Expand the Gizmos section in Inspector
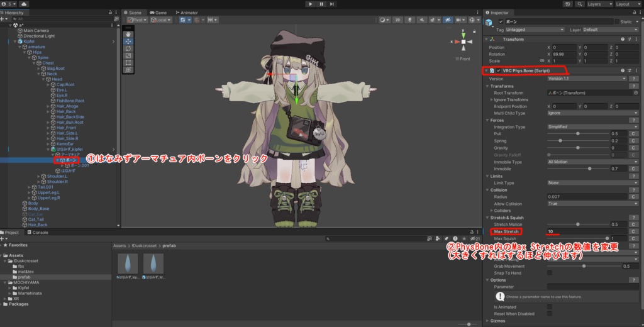 pyautogui.click(x=487, y=321)
